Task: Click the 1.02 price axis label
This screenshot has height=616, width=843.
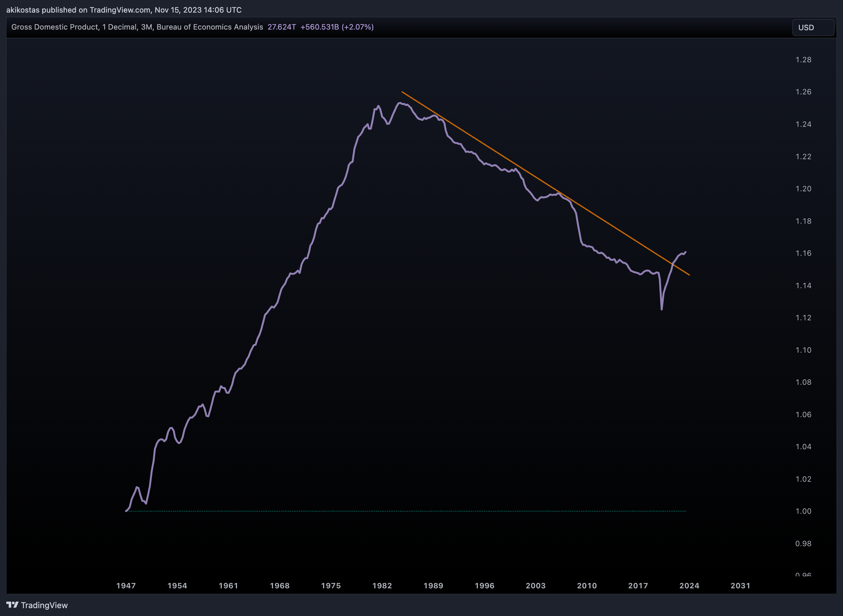Action: click(x=803, y=479)
